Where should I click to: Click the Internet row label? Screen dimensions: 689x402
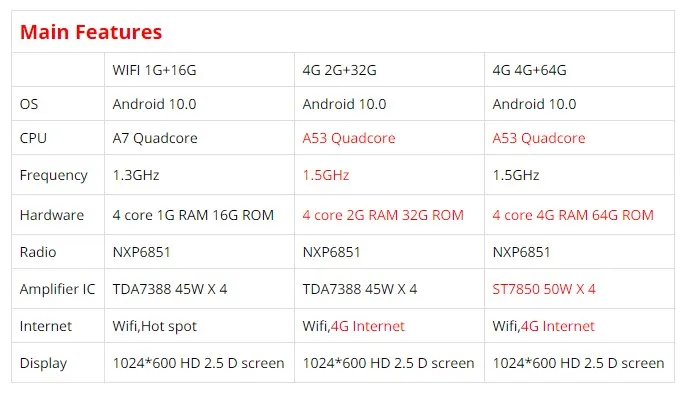(47, 326)
